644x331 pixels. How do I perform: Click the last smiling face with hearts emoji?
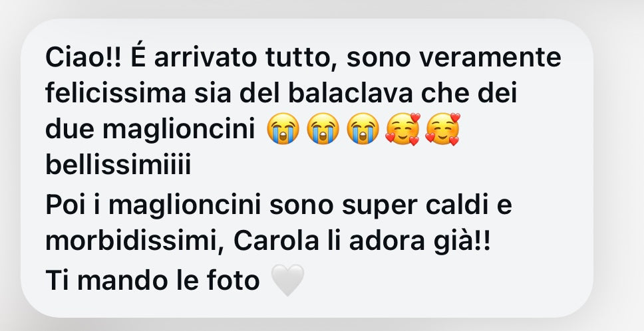tap(442, 129)
